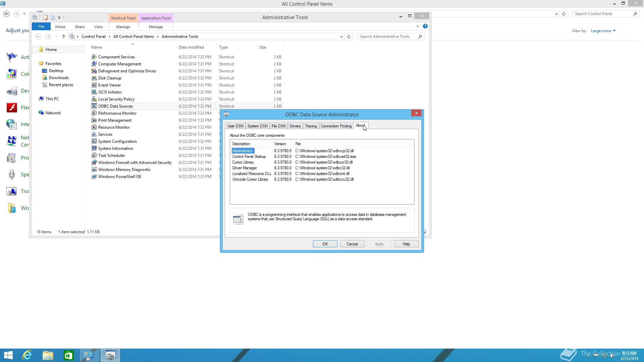Image resolution: width=644 pixels, height=362 pixels.
Task: Select This PC in navigation pane
Action: click(x=52, y=99)
